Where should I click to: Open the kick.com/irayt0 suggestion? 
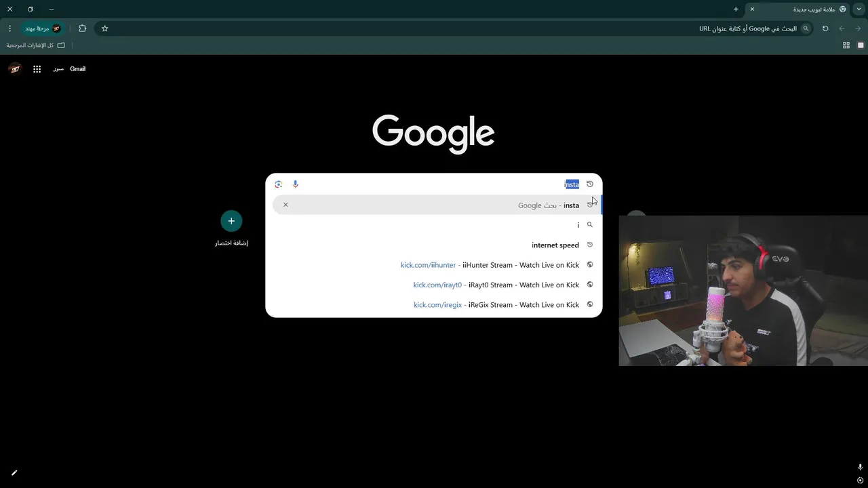tap(434, 285)
